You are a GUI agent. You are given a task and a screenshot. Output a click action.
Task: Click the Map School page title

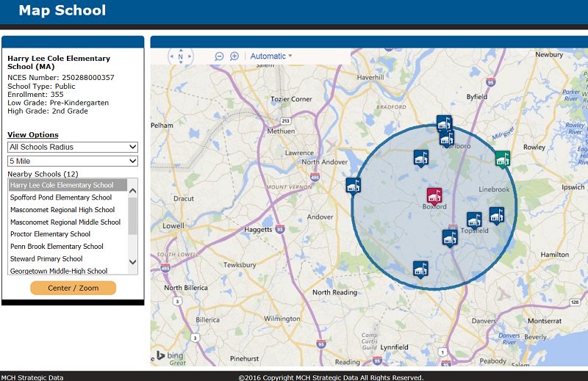62,10
